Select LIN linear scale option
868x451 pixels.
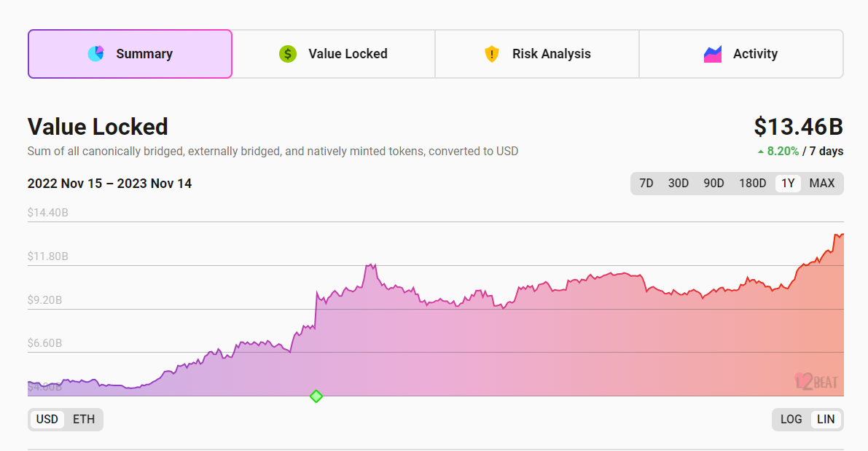click(826, 419)
